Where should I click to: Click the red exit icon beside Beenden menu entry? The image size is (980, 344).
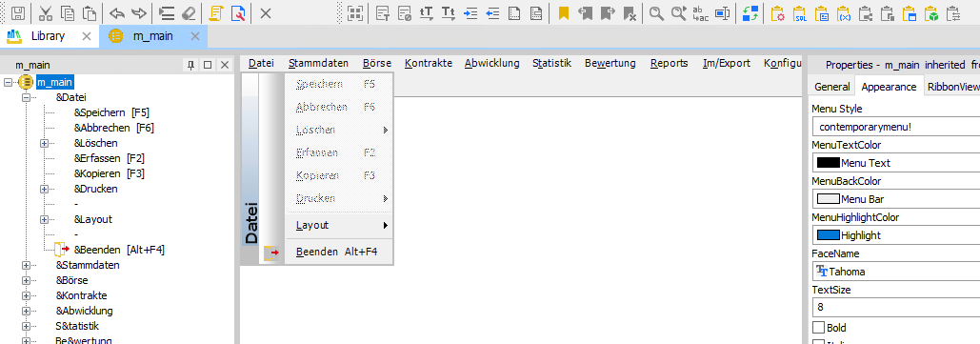click(x=271, y=253)
